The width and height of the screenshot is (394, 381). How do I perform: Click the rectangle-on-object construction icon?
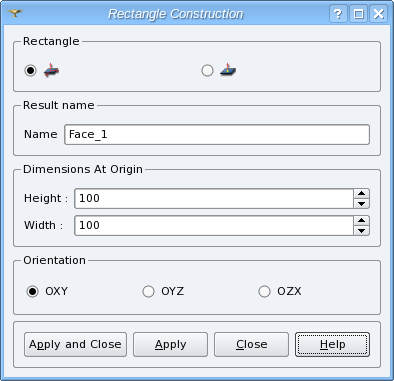pos(228,70)
